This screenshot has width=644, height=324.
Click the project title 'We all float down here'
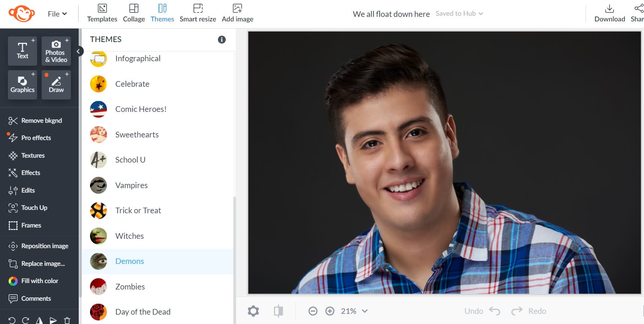tap(391, 14)
